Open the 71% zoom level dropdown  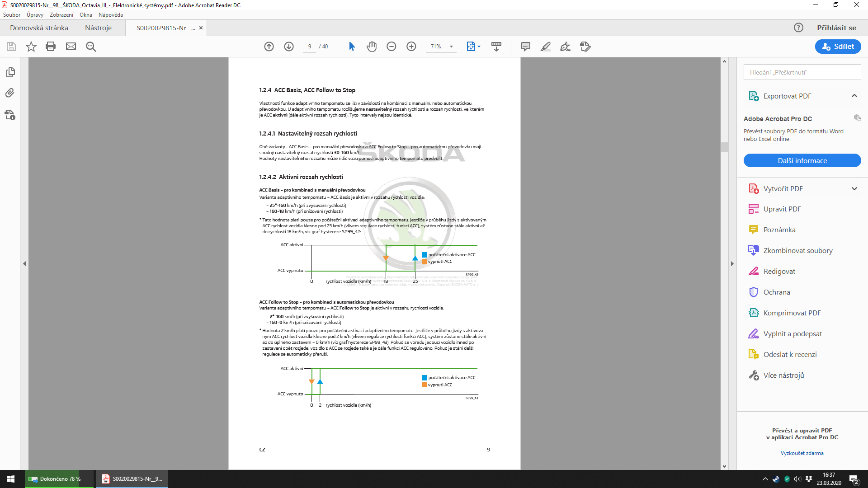tap(451, 47)
